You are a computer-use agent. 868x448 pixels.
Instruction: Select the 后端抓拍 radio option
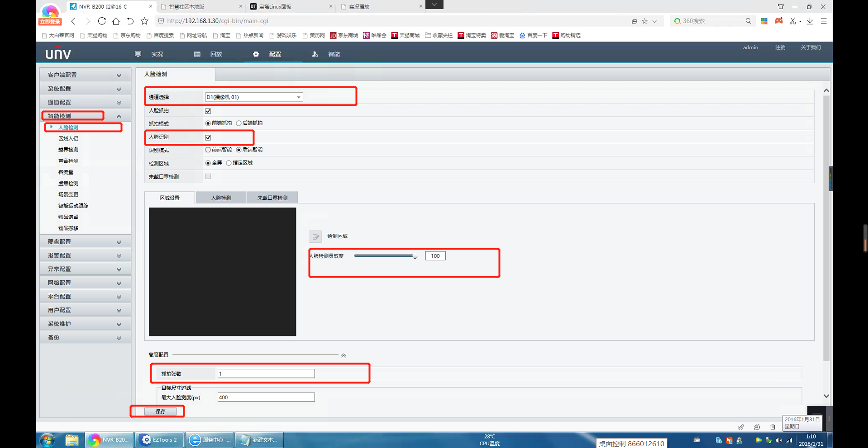point(239,123)
